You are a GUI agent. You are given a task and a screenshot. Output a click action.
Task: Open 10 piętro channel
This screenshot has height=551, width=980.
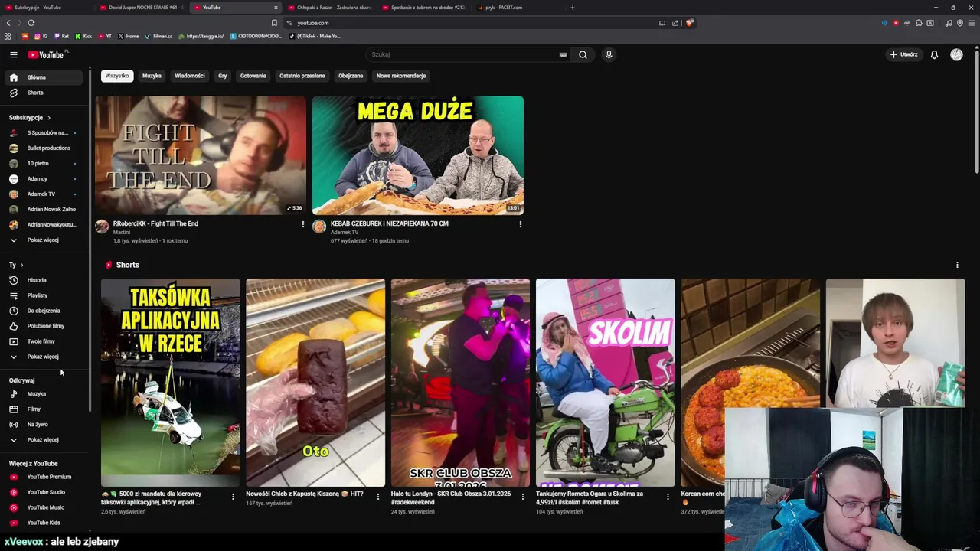[x=43, y=163]
